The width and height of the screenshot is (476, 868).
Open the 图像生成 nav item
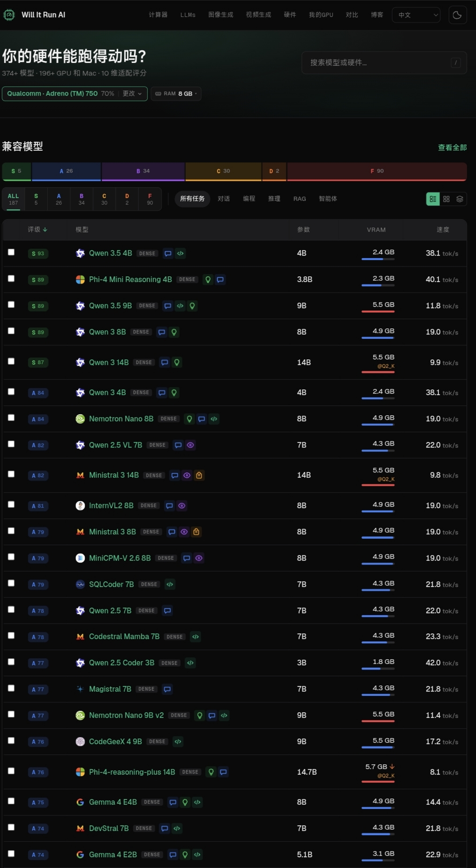point(221,15)
